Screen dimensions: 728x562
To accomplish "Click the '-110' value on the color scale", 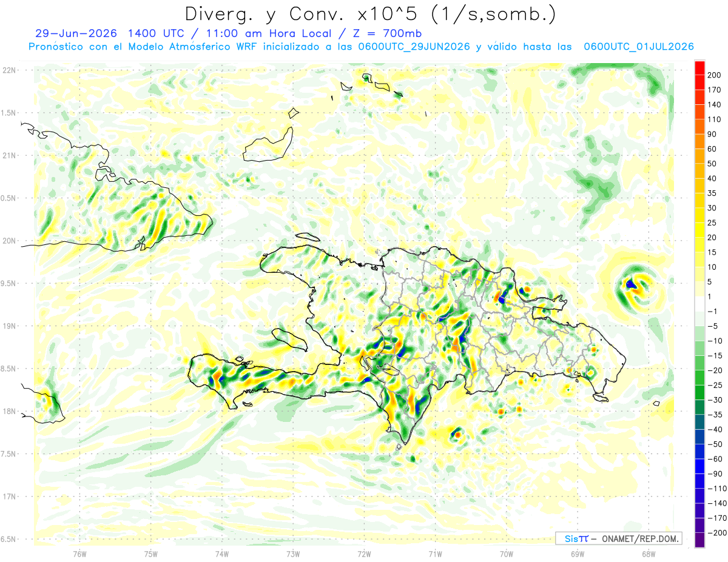I will click(x=718, y=489).
